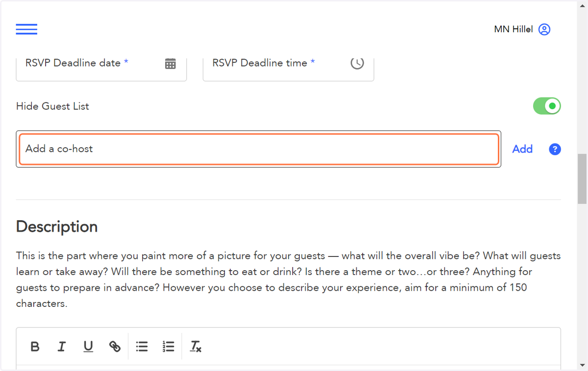Click the scrollbar down arrow
This screenshot has width=588, height=371.
(582, 365)
